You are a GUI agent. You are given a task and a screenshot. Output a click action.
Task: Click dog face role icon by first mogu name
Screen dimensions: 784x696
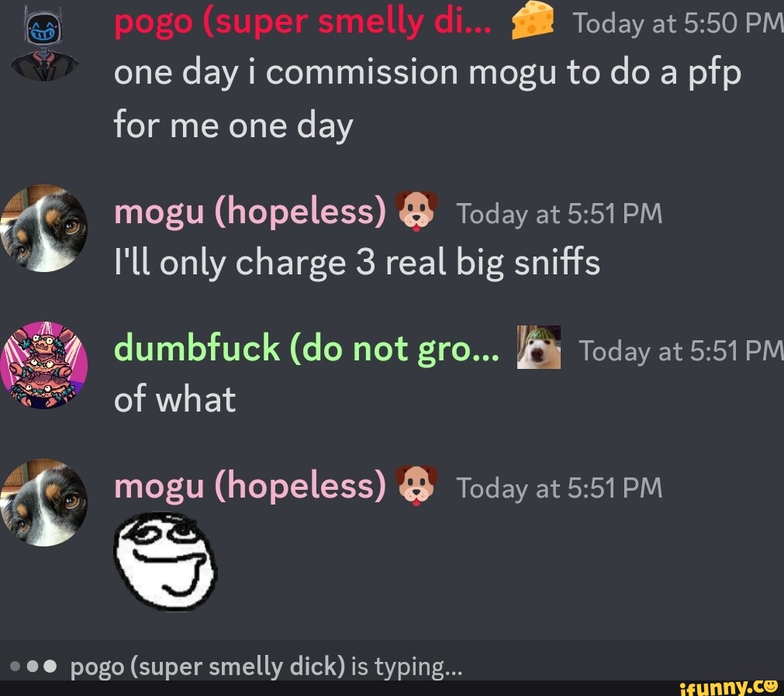416,212
